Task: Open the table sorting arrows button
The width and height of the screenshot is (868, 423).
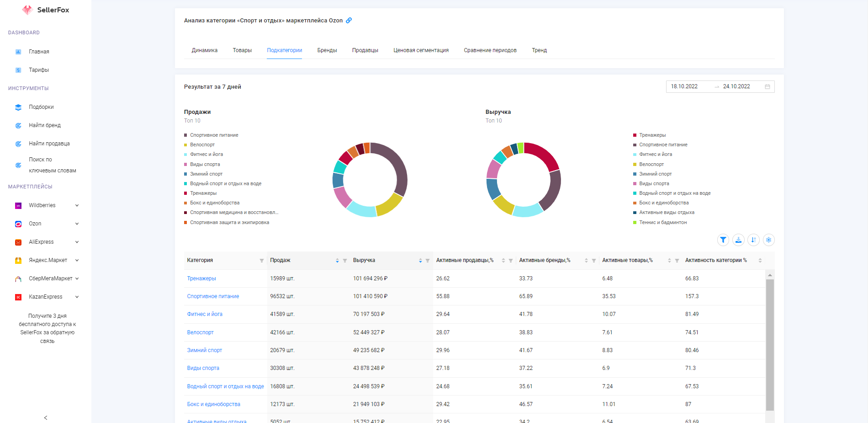Action: [x=753, y=240]
